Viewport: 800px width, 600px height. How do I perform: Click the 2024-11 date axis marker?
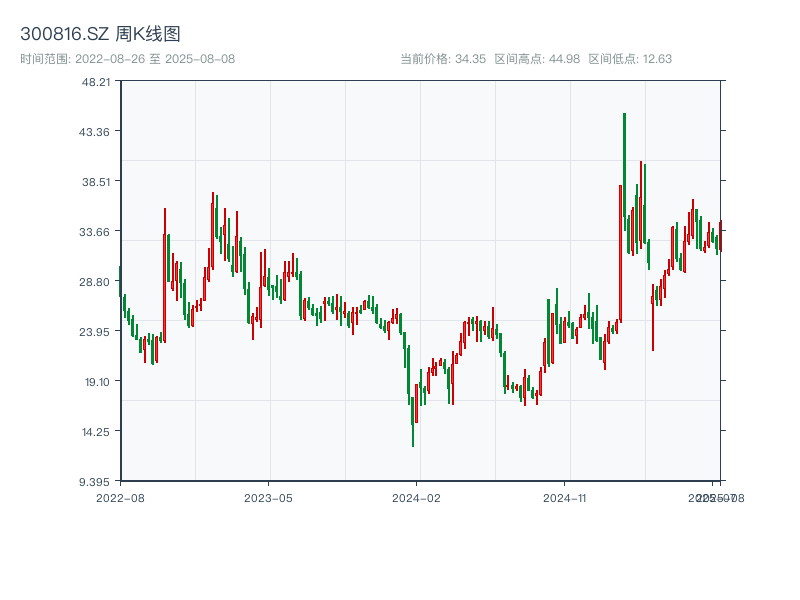click(565, 497)
